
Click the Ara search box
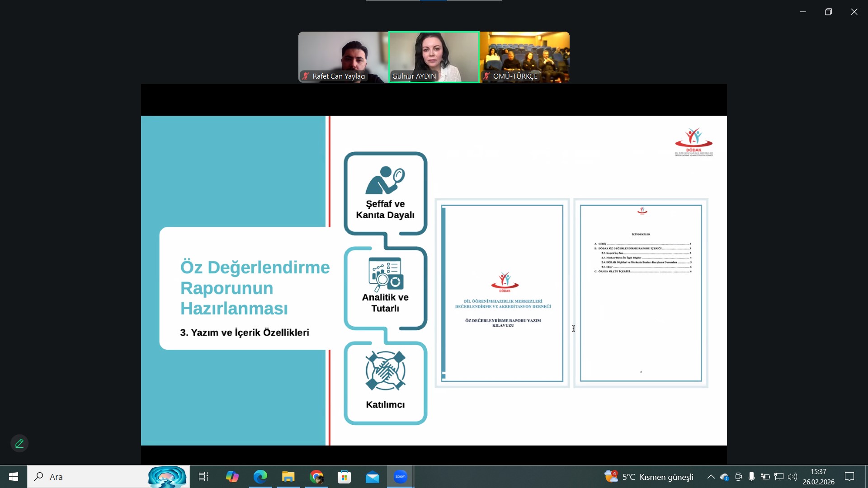pos(90,477)
